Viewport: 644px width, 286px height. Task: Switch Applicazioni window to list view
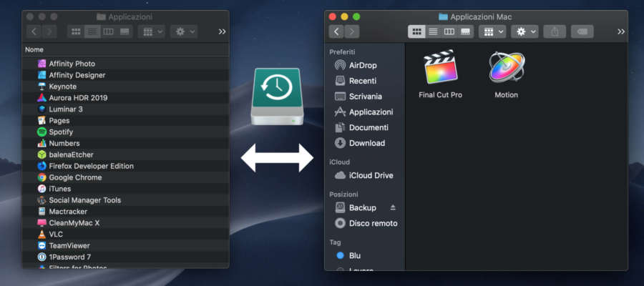click(92, 31)
